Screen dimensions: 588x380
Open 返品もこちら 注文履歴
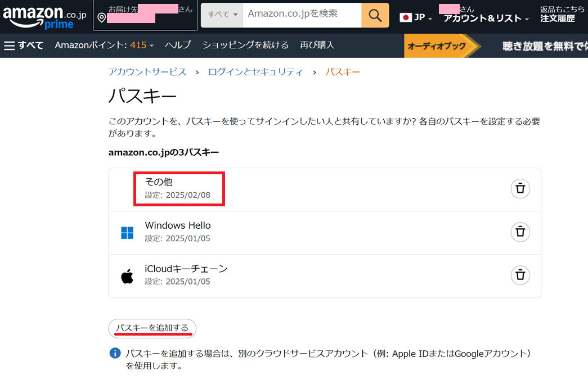tap(562, 14)
